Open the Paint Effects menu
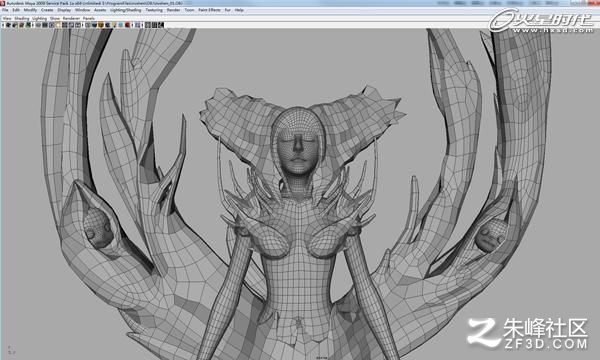Viewport: 600px width, 360px height. tap(209, 10)
